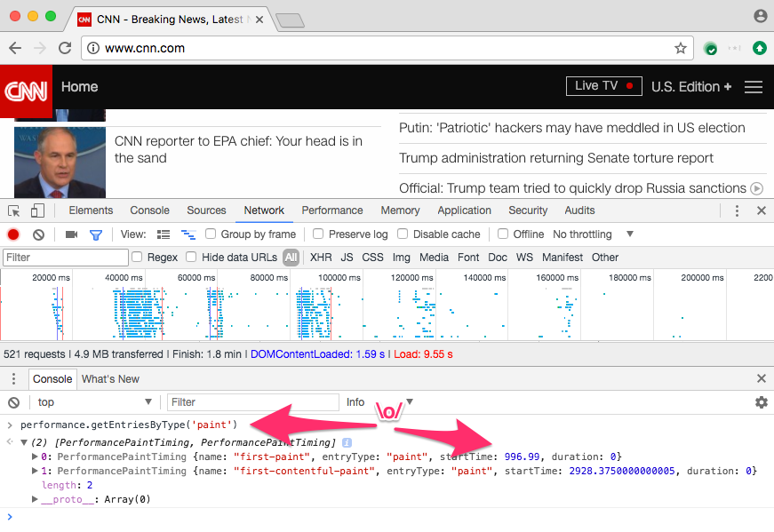
Task: Collapse the (2) PerformancePaintTiming array
Action: click(24, 442)
